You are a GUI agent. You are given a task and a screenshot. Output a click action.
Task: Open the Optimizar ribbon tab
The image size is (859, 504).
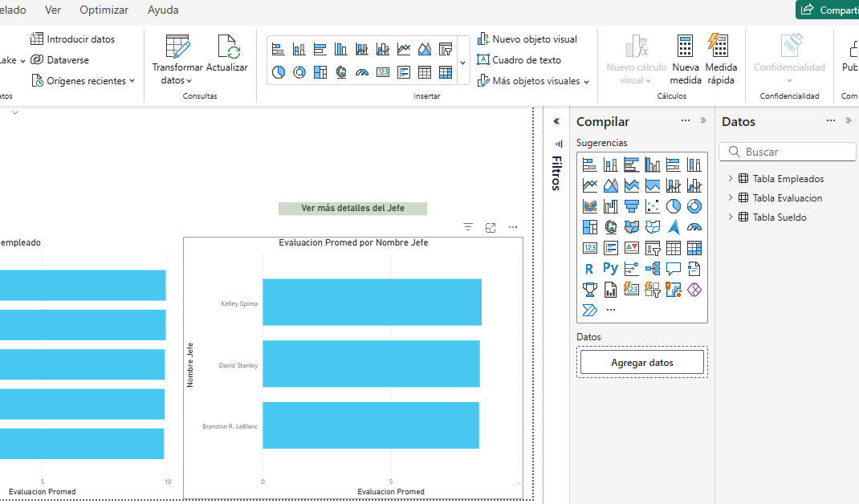(104, 10)
